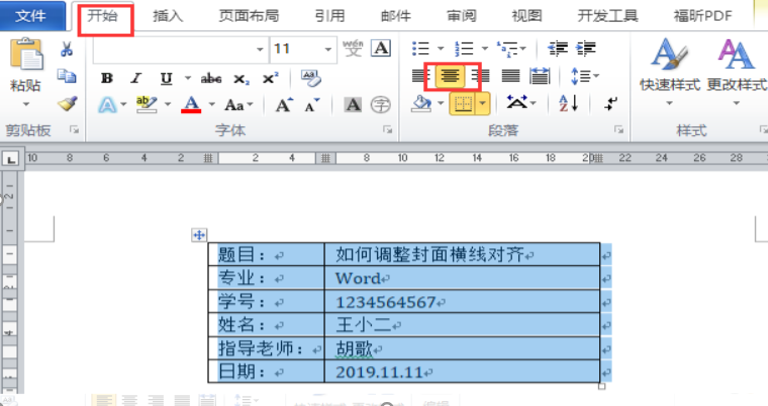768x406 pixels.
Task: Select the Format Painter brush
Action: [x=67, y=103]
